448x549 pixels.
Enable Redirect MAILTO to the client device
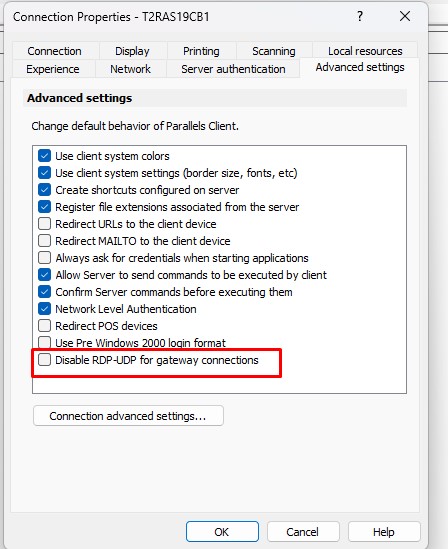click(x=44, y=241)
